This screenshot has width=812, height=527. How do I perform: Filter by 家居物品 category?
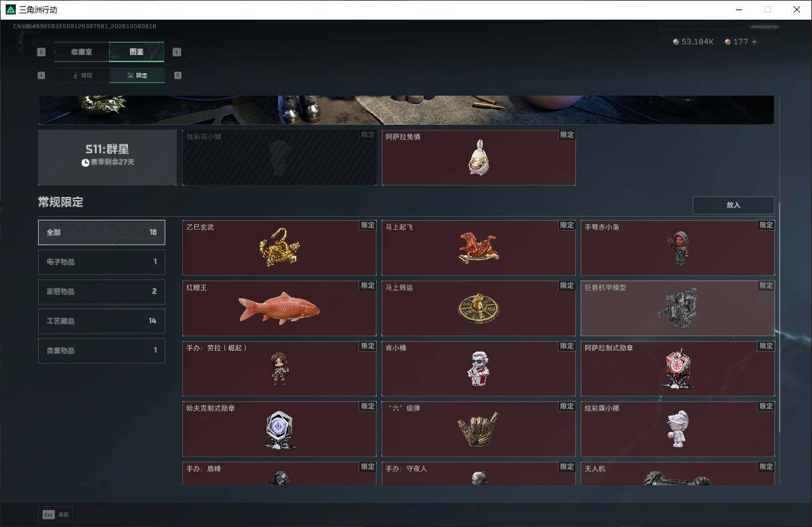101,291
